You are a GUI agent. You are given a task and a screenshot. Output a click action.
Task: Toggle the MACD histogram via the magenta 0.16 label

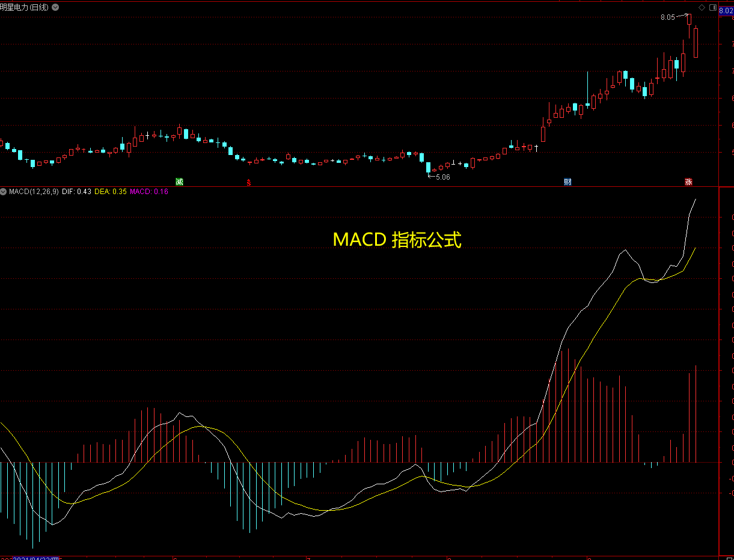click(x=148, y=192)
